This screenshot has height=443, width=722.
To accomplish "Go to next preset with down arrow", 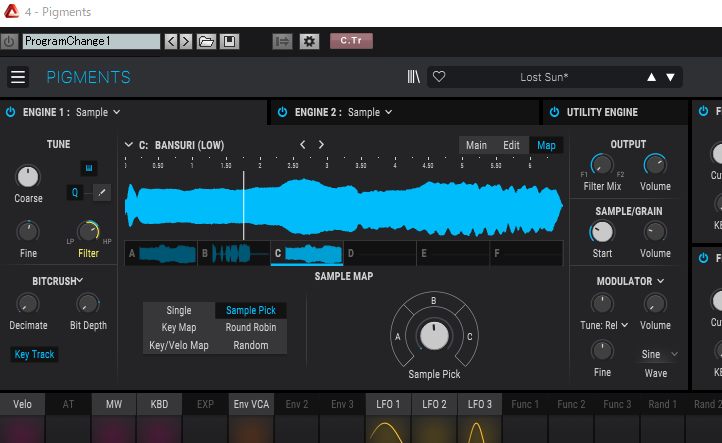I will pos(670,77).
